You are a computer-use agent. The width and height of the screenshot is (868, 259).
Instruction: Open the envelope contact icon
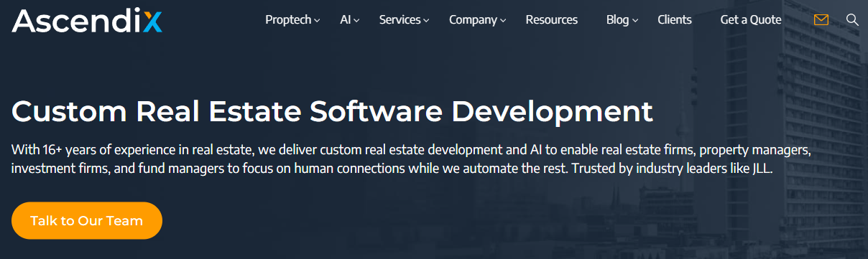click(x=821, y=20)
